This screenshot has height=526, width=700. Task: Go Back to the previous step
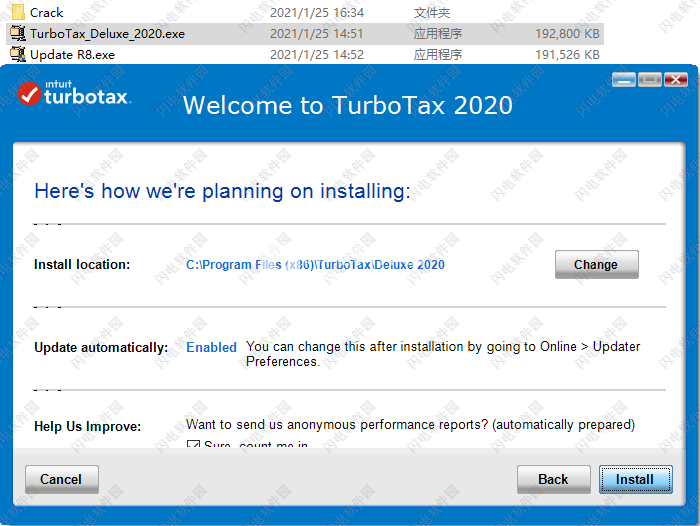pos(554,479)
